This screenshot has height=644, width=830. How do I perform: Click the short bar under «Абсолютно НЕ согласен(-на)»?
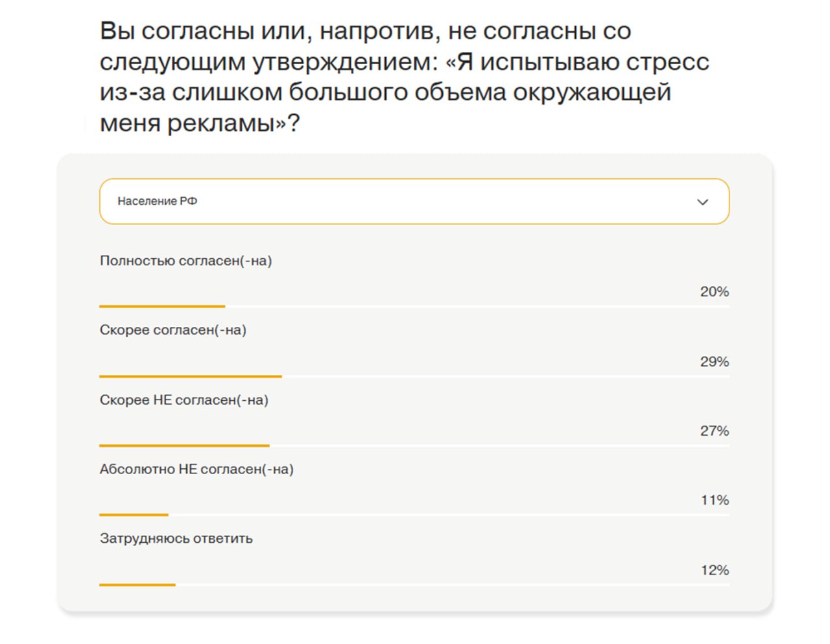pos(133,515)
